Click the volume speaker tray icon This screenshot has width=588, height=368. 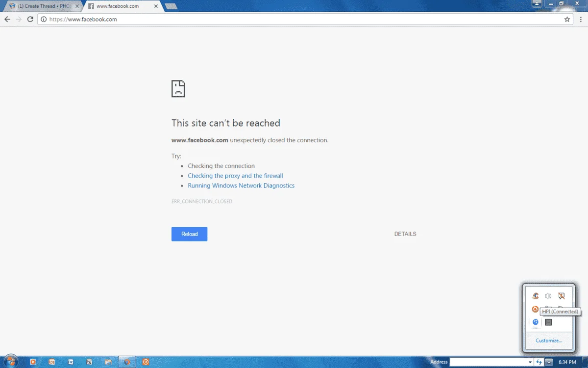548,296
